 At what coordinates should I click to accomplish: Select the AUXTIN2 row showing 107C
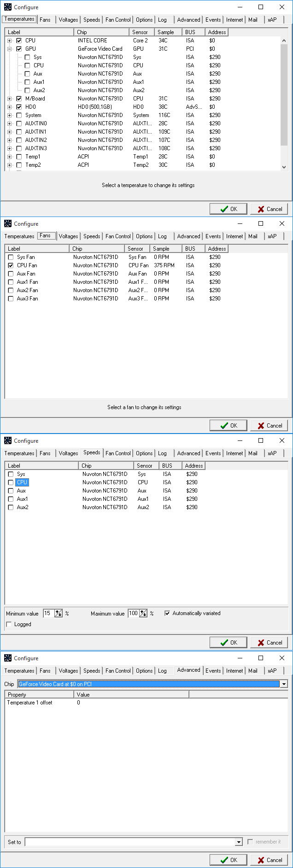click(143, 140)
